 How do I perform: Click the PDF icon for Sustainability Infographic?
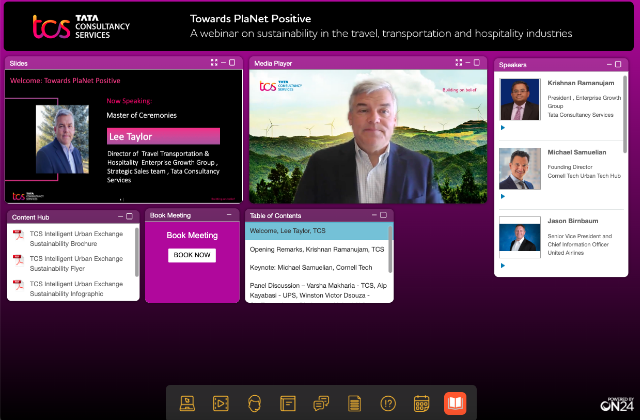pyautogui.click(x=18, y=285)
